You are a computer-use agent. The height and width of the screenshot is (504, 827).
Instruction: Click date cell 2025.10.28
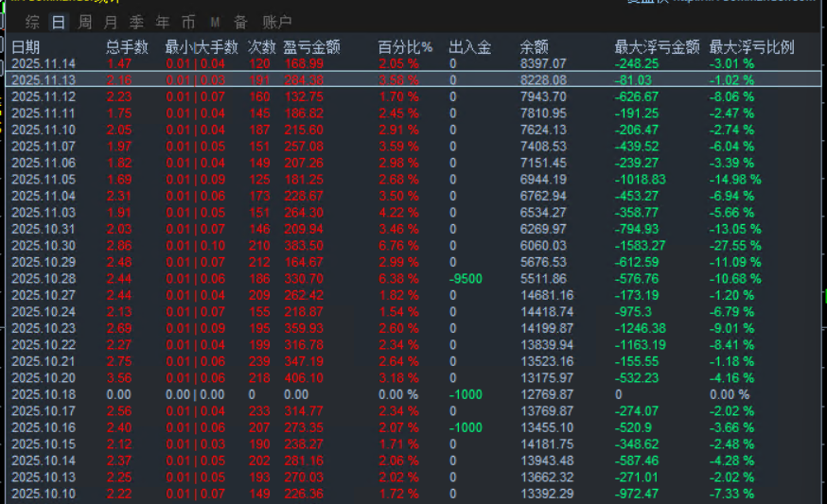pyautogui.click(x=44, y=279)
